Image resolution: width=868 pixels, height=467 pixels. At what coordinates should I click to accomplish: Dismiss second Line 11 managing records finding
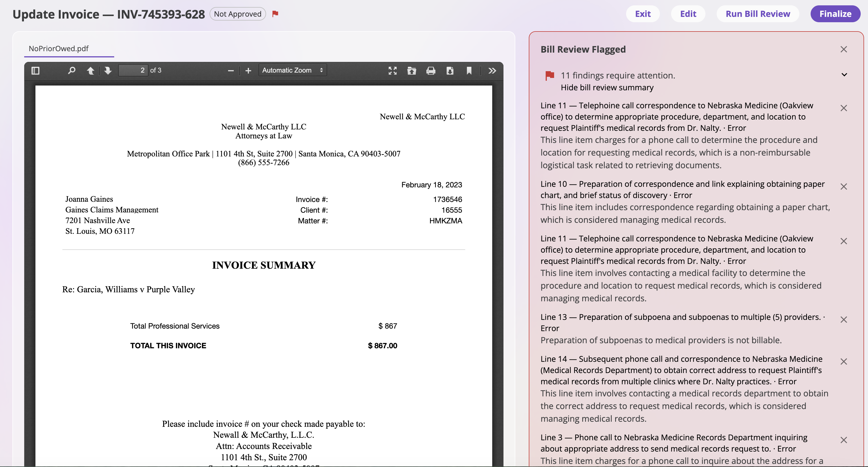click(x=844, y=241)
